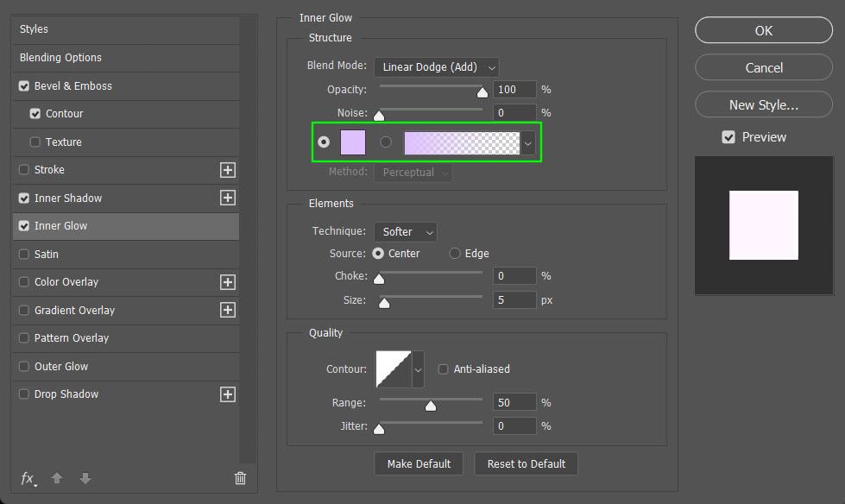
Task: Enable the Outer Glow checkbox
Action: pyautogui.click(x=23, y=366)
